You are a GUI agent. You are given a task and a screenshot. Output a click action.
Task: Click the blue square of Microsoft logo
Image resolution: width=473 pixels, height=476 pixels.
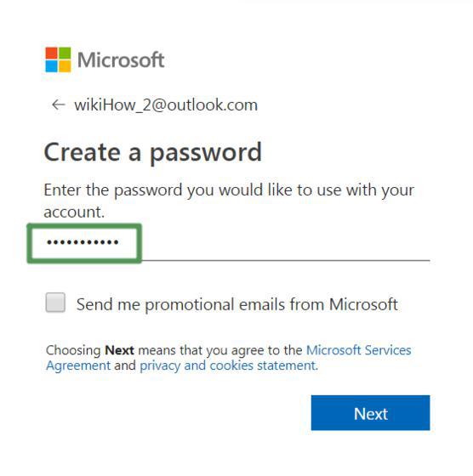click(x=51, y=66)
